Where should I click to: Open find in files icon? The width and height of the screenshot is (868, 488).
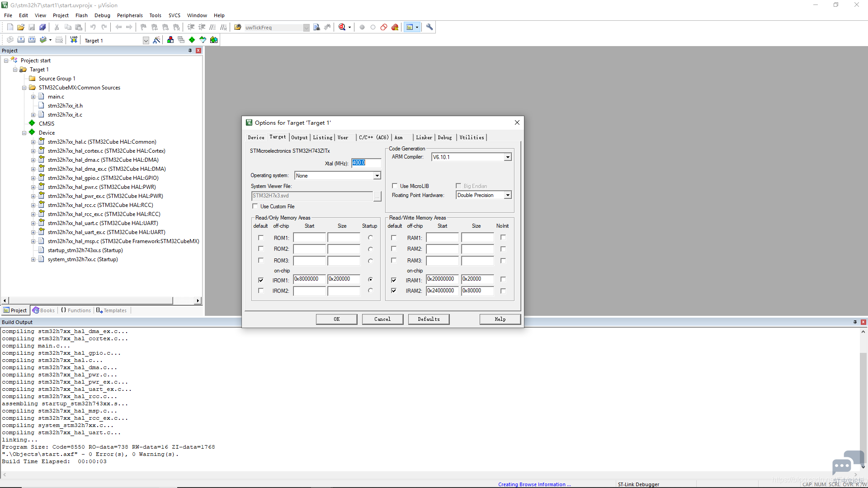coord(238,27)
